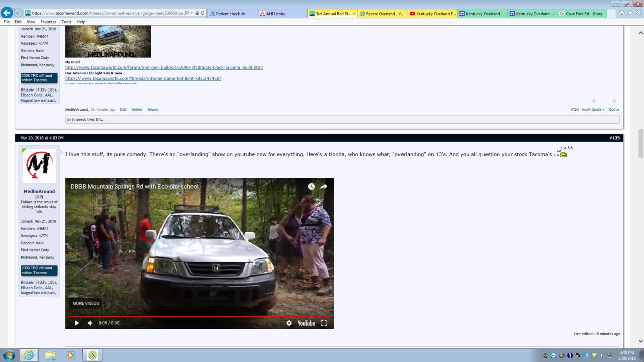Click the page vertical scrollbar thumb

[640, 143]
